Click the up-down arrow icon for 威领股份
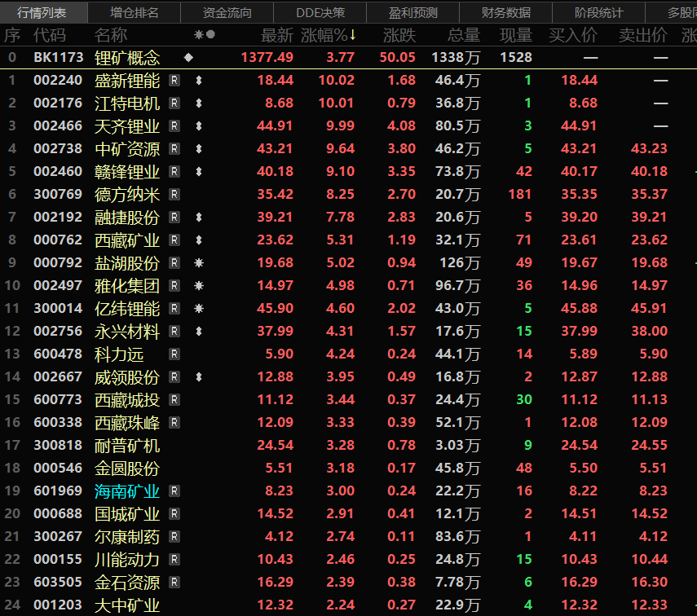The width and height of the screenshot is (697, 616). [198, 376]
